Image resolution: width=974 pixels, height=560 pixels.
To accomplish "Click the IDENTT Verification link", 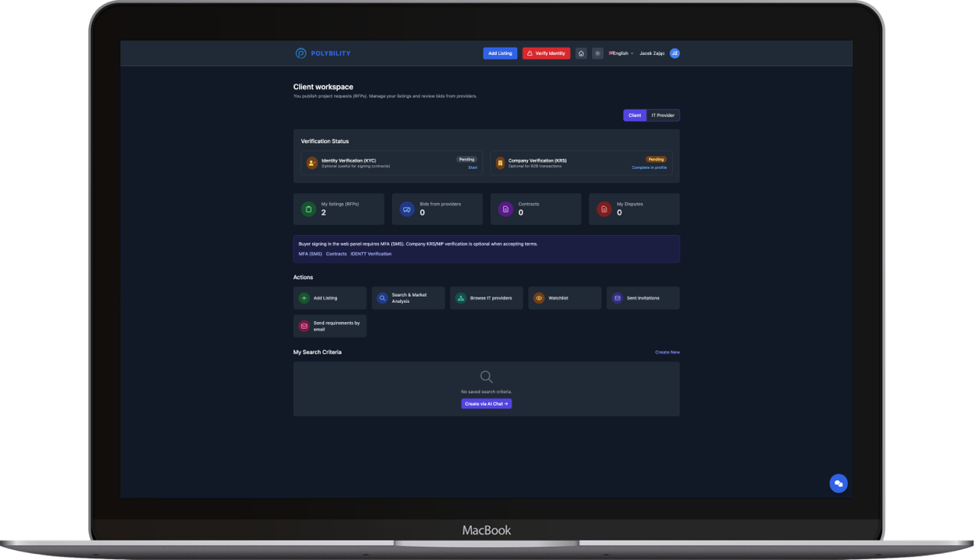I will 371,254.
